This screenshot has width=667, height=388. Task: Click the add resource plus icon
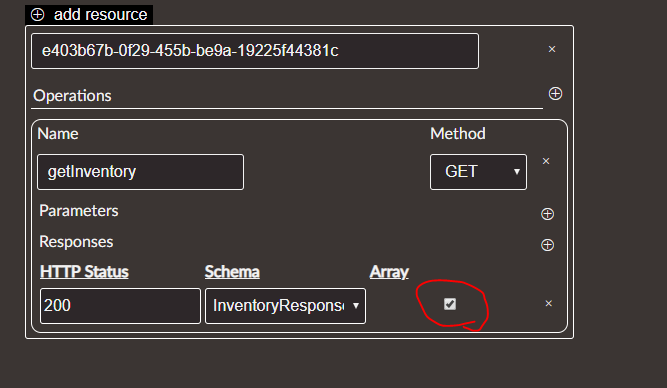(37, 14)
